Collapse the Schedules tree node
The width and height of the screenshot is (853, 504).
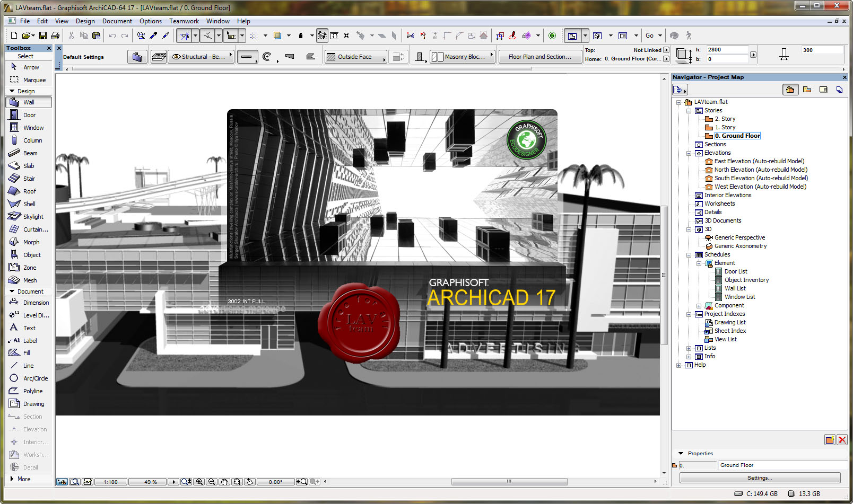point(689,255)
